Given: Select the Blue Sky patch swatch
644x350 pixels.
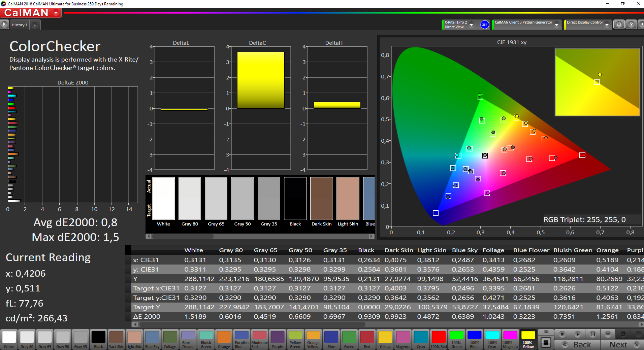Looking at the screenshot, I should pos(152,339).
